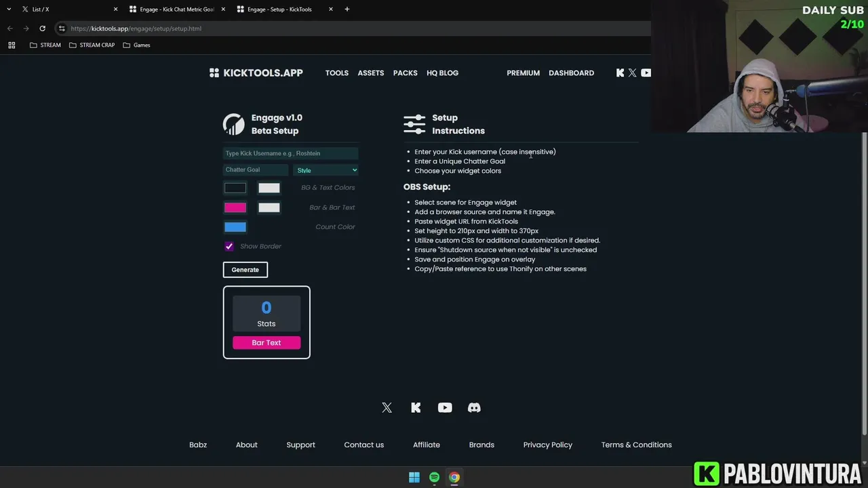The width and height of the screenshot is (868, 488).
Task: Open Windows Start menu in taskbar
Action: 414,477
